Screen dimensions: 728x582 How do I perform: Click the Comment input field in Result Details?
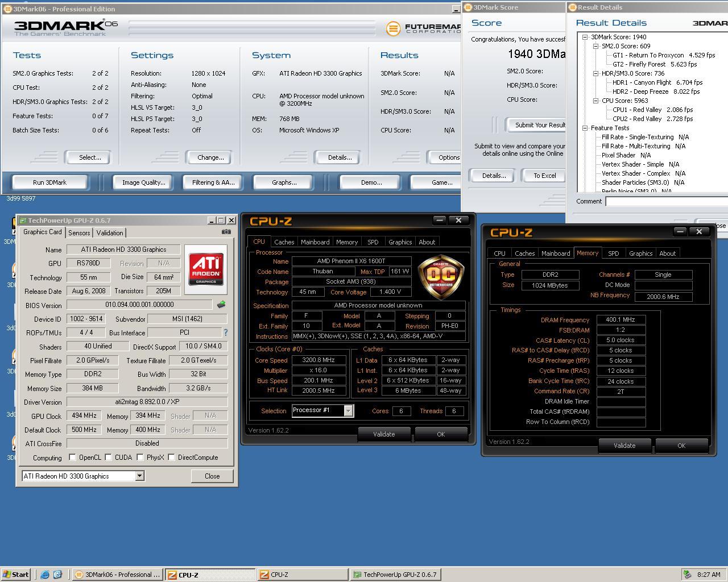point(667,201)
